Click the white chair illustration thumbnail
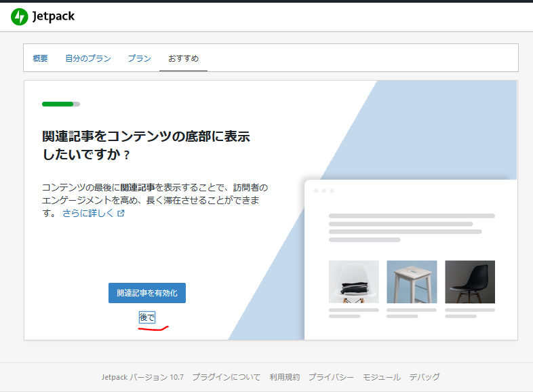 (353, 281)
